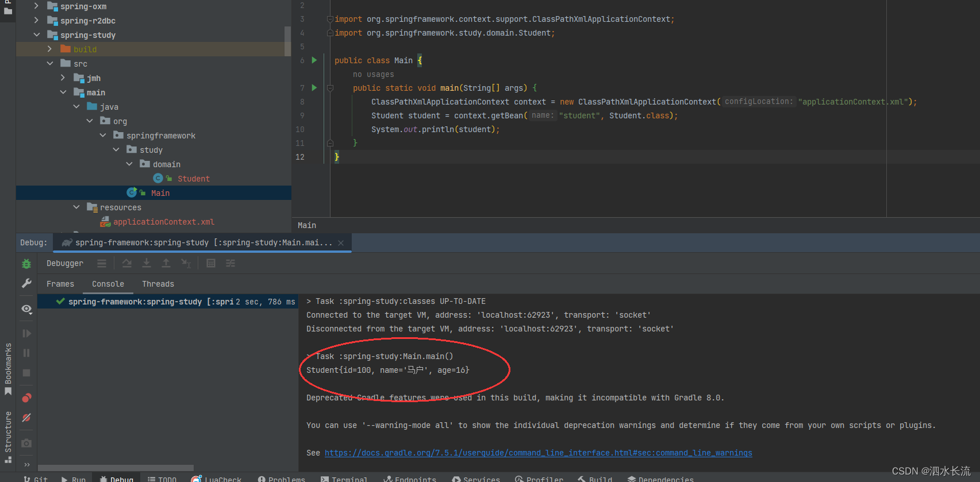Select the spring-framework:spring-study task row

point(168,302)
